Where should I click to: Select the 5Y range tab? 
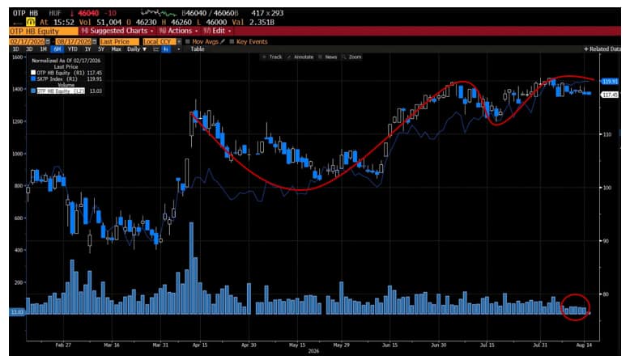coord(101,49)
